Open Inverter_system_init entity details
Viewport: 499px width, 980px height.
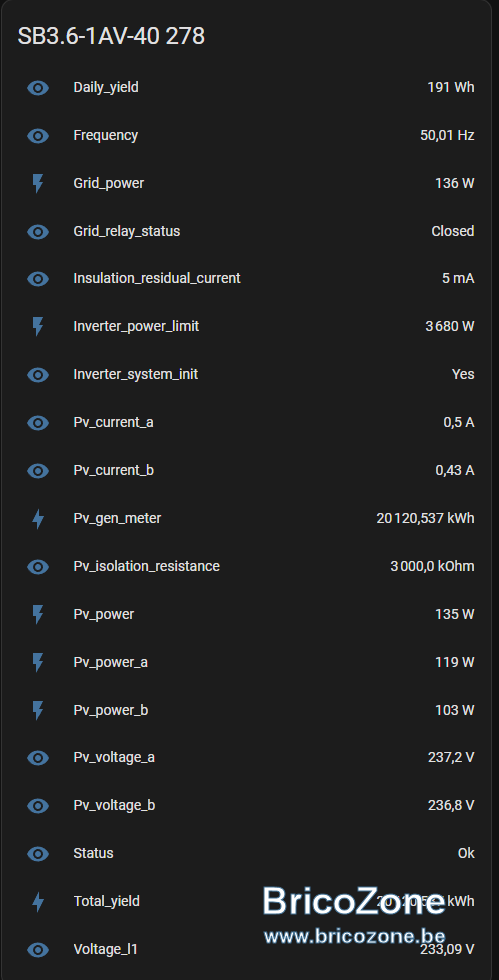pos(249,374)
